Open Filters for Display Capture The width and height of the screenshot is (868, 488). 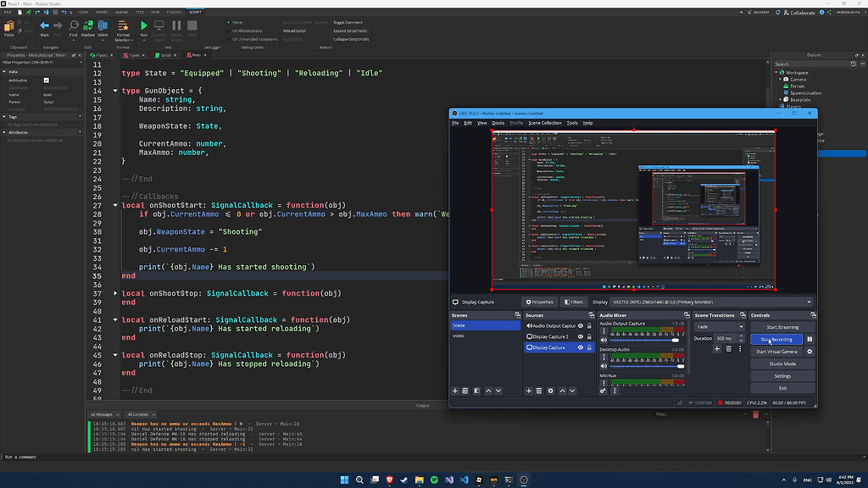coord(576,302)
